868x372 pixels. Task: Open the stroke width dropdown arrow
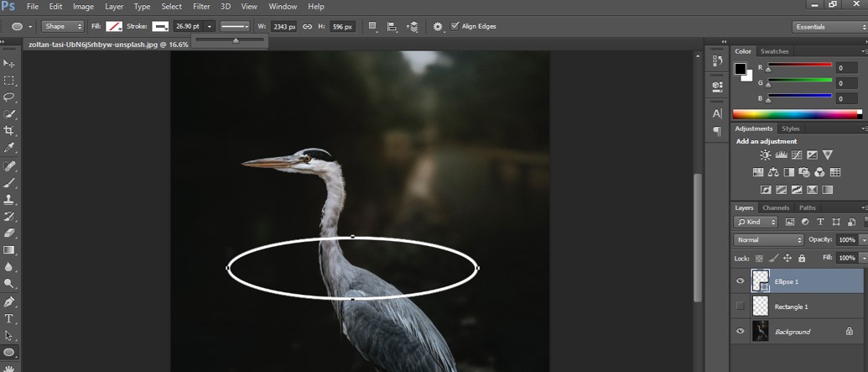(x=210, y=27)
